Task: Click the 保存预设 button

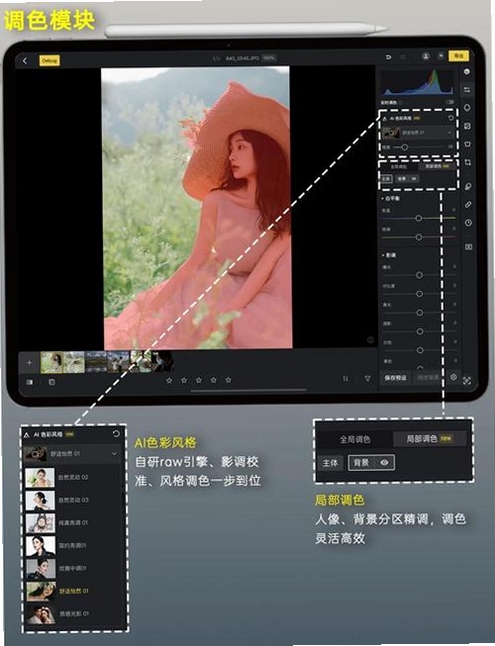Action: tap(395, 377)
